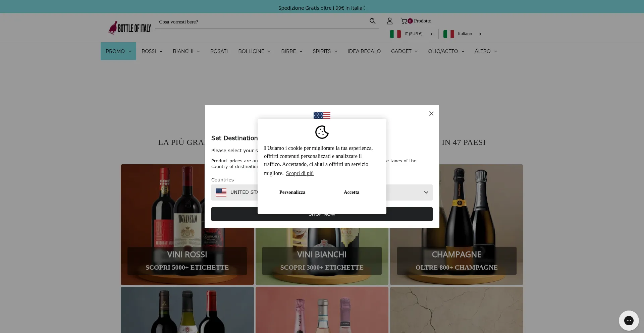The width and height of the screenshot is (644, 333).
Task: Open the CHAMPAGNE category card
Action: (457, 225)
